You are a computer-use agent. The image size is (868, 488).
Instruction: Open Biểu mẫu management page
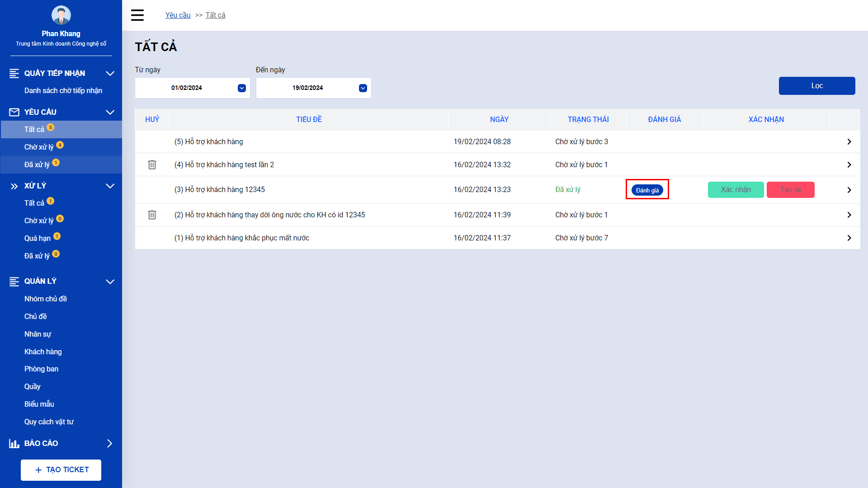[x=39, y=404]
